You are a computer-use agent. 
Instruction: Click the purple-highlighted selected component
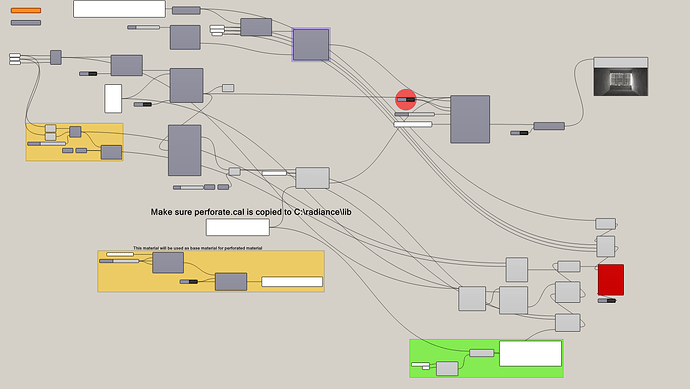click(311, 45)
